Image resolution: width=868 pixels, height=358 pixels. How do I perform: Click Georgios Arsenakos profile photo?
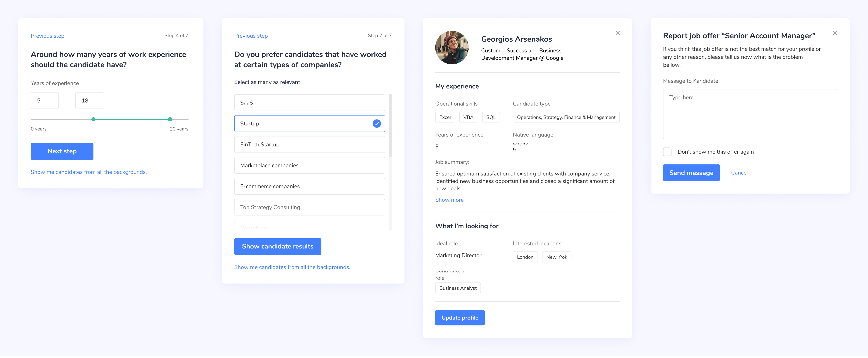(x=452, y=48)
